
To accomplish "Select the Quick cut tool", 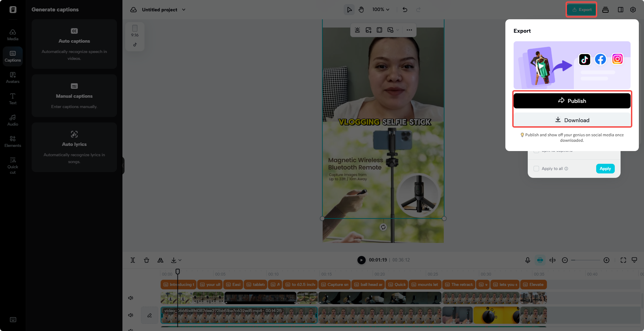I will pyautogui.click(x=12, y=166).
